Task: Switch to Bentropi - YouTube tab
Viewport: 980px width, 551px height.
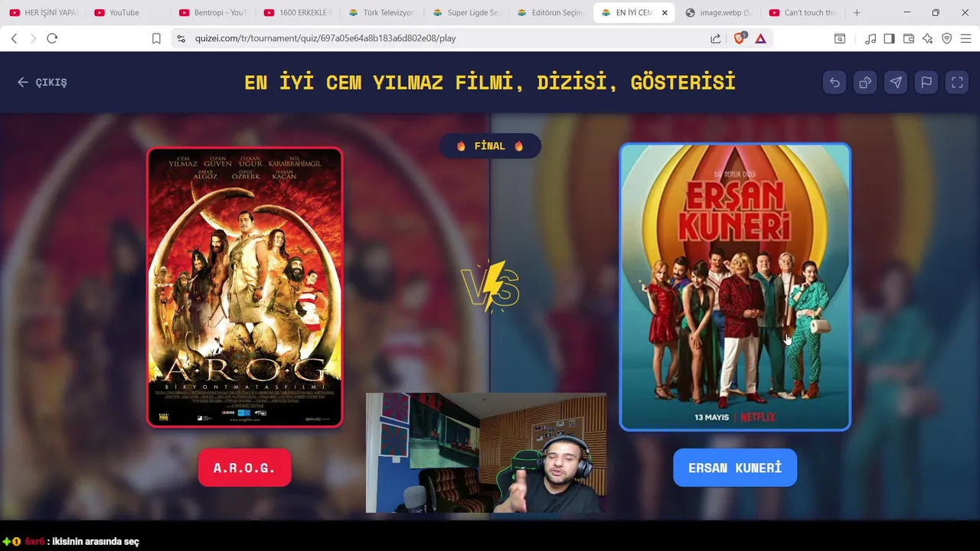Action: [212, 12]
